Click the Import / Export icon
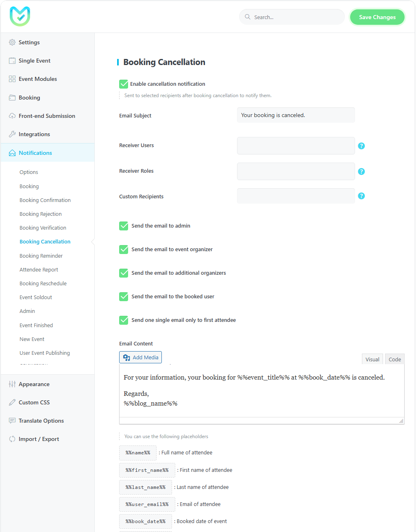 (x=12, y=439)
